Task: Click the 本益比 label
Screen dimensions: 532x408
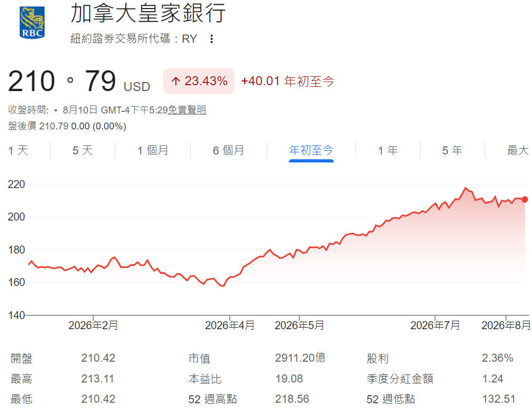Action: pos(205,379)
